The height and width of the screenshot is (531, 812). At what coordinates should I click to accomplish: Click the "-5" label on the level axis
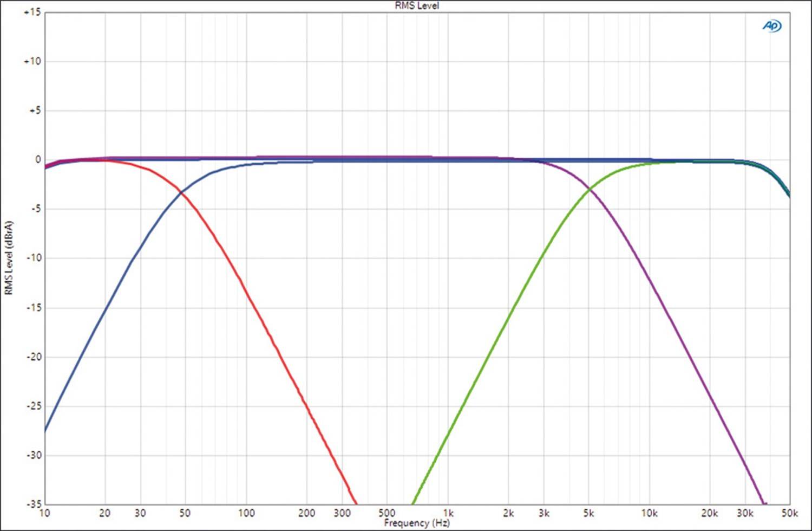pos(35,209)
